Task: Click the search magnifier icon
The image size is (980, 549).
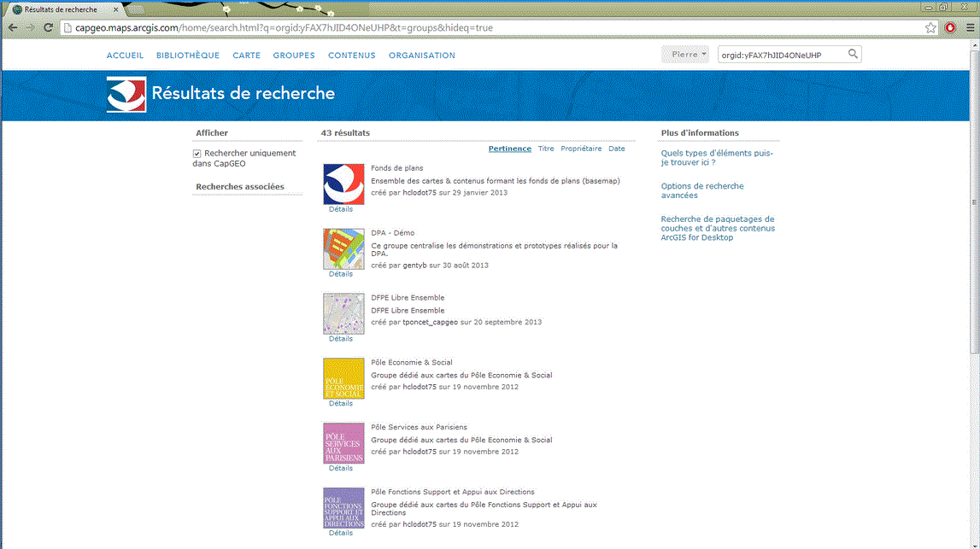Action: tap(852, 55)
